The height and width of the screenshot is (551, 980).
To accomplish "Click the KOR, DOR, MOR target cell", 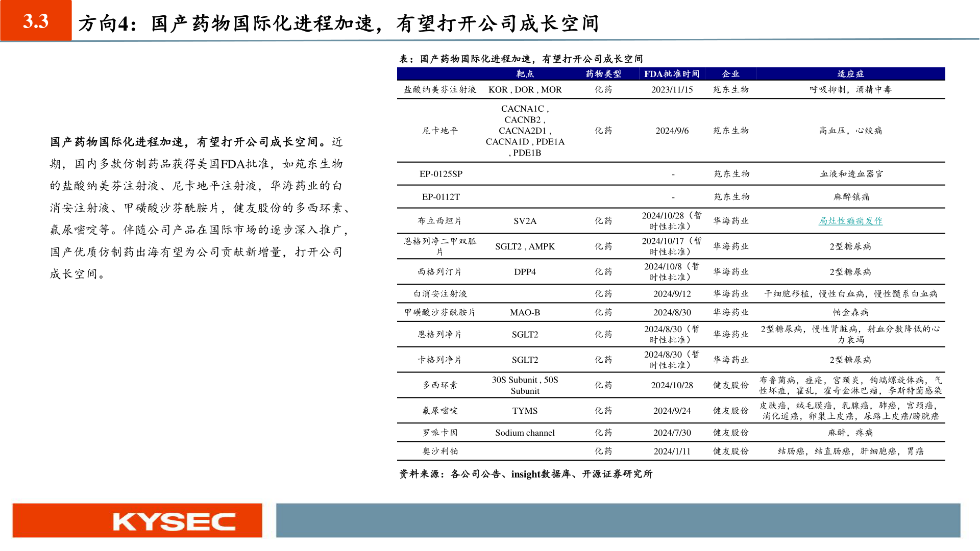I will click(525, 90).
